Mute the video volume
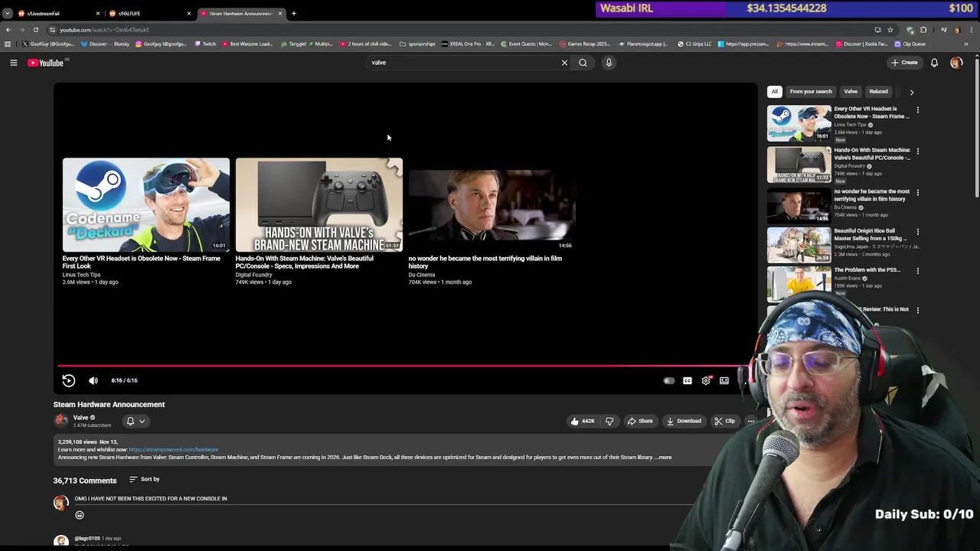Screen dimensions: 980x551 (93, 380)
